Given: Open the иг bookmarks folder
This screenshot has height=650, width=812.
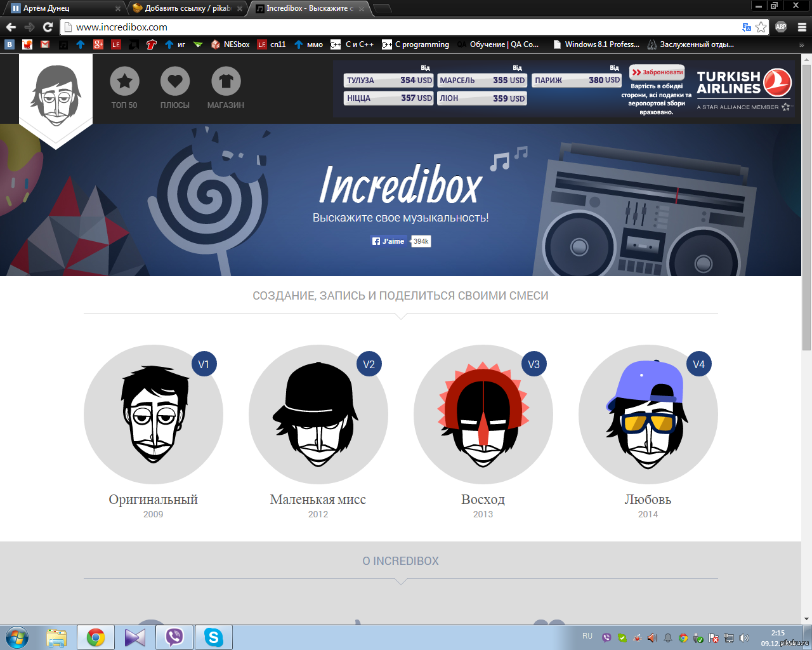Looking at the screenshot, I should 174,44.
